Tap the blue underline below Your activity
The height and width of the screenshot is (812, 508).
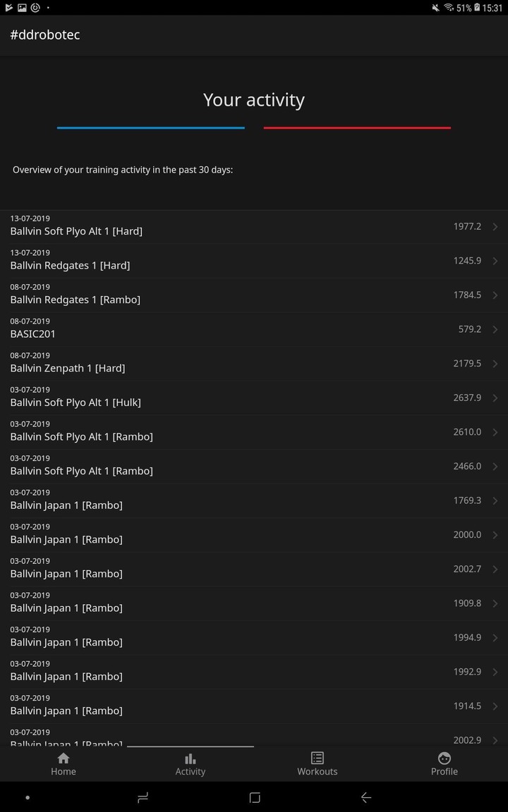click(150, 128)
